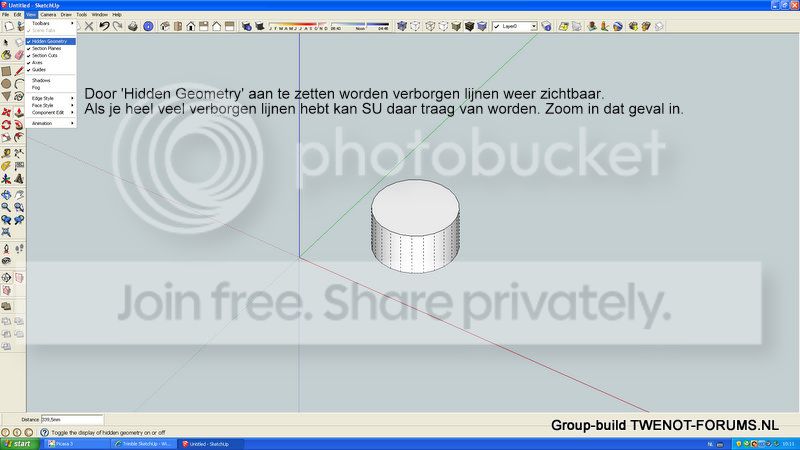
Task: Open the File menu
Action: [5, 15]
